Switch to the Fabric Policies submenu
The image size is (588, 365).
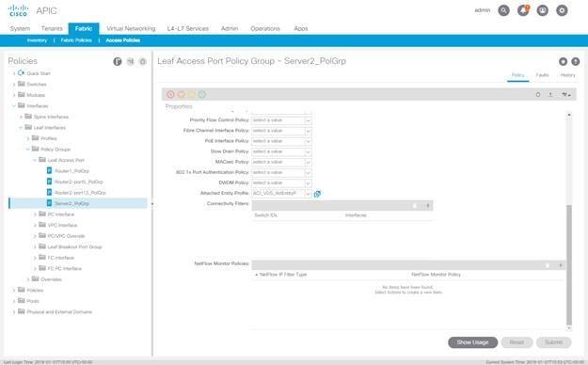point(76,40)
